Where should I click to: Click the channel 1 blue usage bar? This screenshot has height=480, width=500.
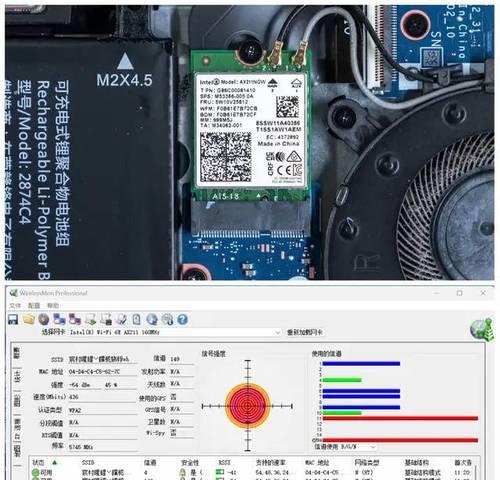pos(361,364)
